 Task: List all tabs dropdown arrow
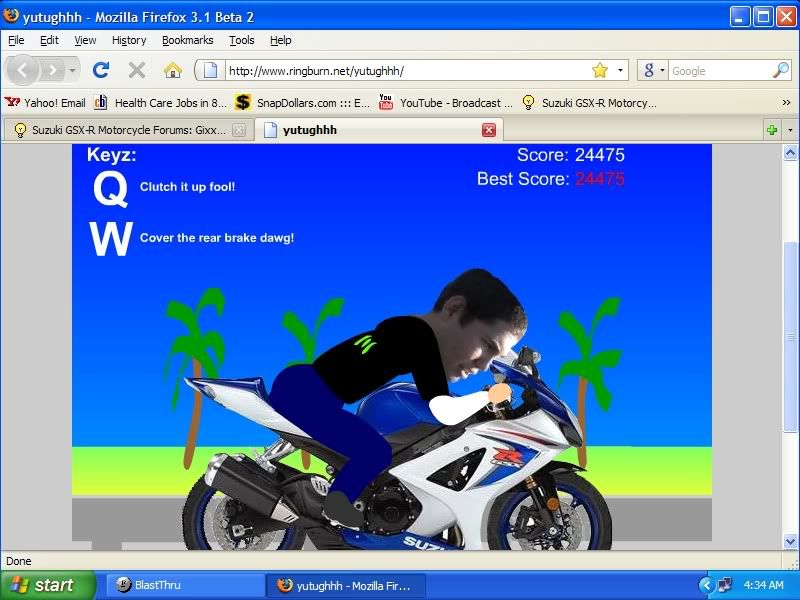point(790,130)
